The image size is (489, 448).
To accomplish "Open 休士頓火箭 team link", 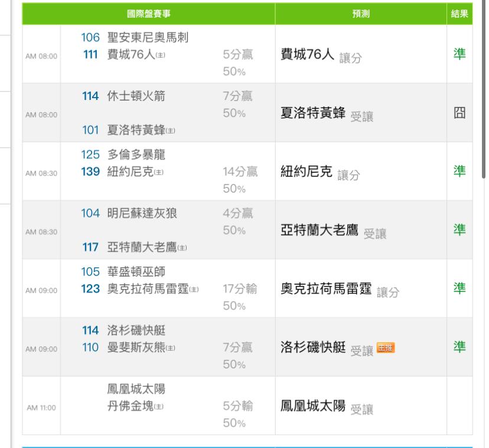I will [x=136, y=96].
